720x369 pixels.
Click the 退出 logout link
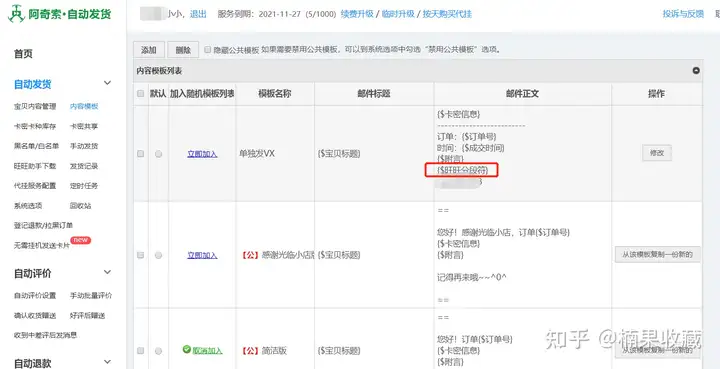click(198, 14)
